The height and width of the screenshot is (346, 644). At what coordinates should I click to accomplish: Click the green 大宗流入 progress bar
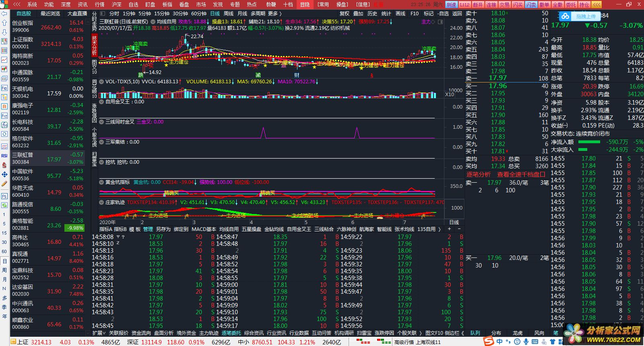coord(582,149)
